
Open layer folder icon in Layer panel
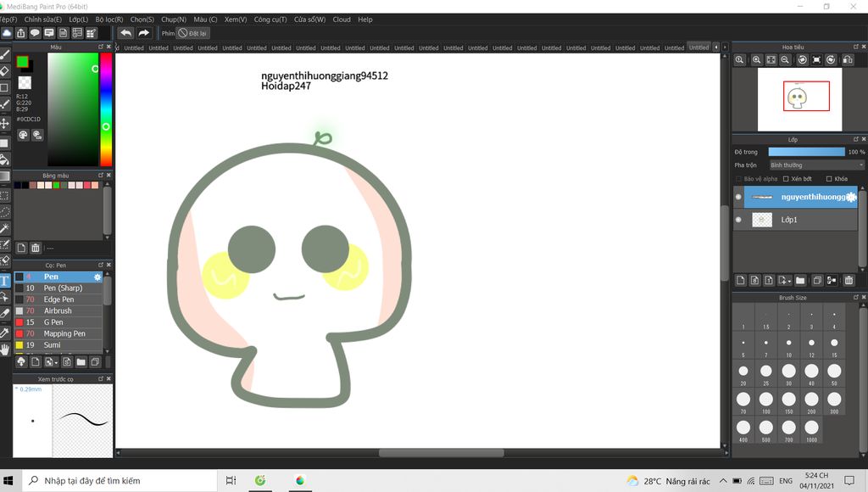(x=800, y=280)
